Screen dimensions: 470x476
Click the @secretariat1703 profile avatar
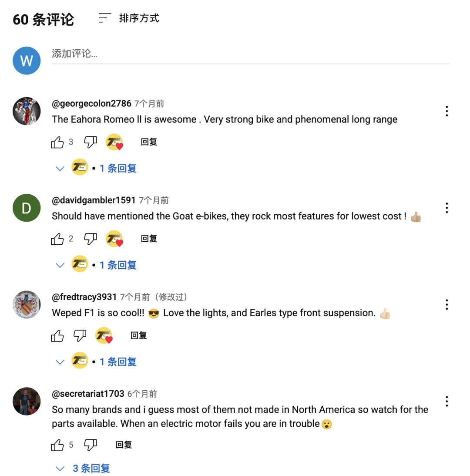point(27,402)
